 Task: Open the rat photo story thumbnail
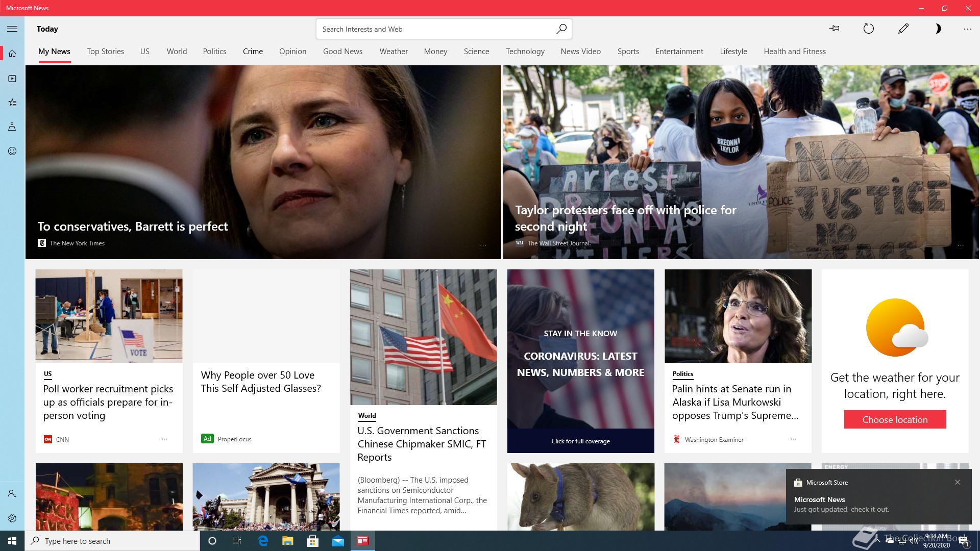tap(580, 497)
